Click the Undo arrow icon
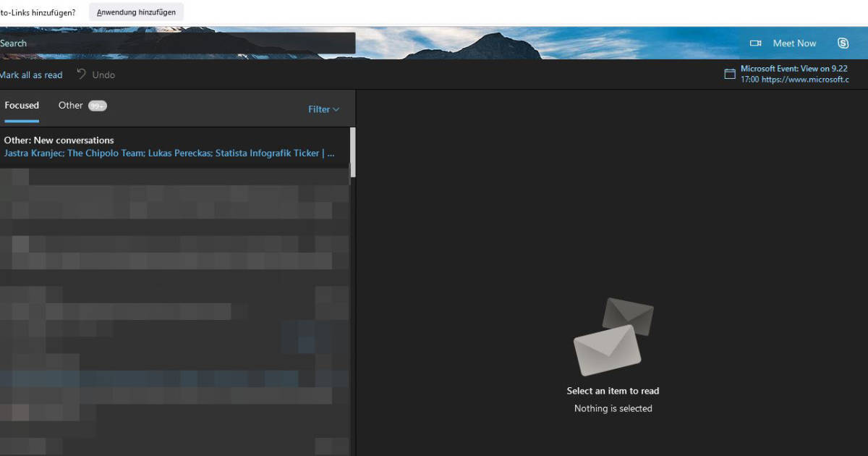868x456 pixels. click(82, 75)
